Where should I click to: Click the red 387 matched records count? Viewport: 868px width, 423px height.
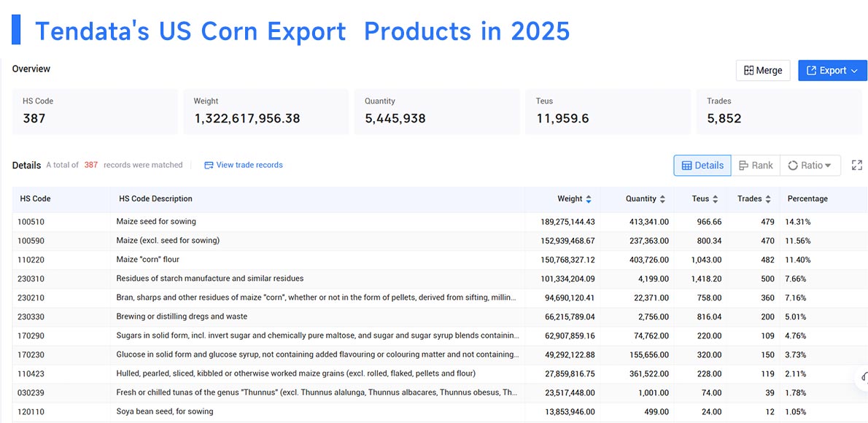pos(90,165)
